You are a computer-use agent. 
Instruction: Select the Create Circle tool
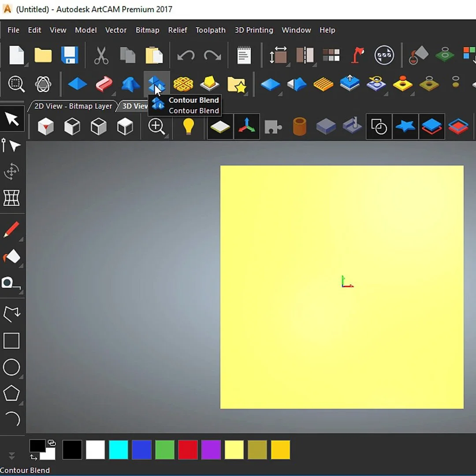[x=11, y=367]
